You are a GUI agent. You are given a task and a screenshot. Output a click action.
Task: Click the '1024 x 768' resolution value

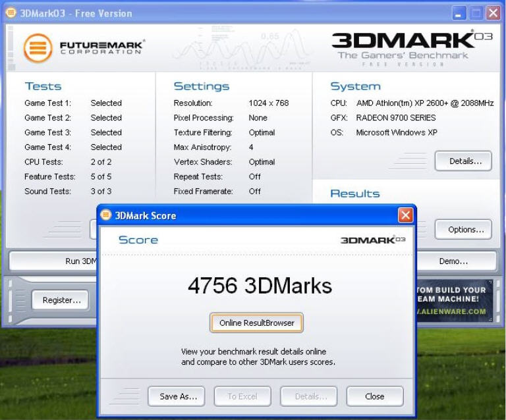(x=269, y=103)
